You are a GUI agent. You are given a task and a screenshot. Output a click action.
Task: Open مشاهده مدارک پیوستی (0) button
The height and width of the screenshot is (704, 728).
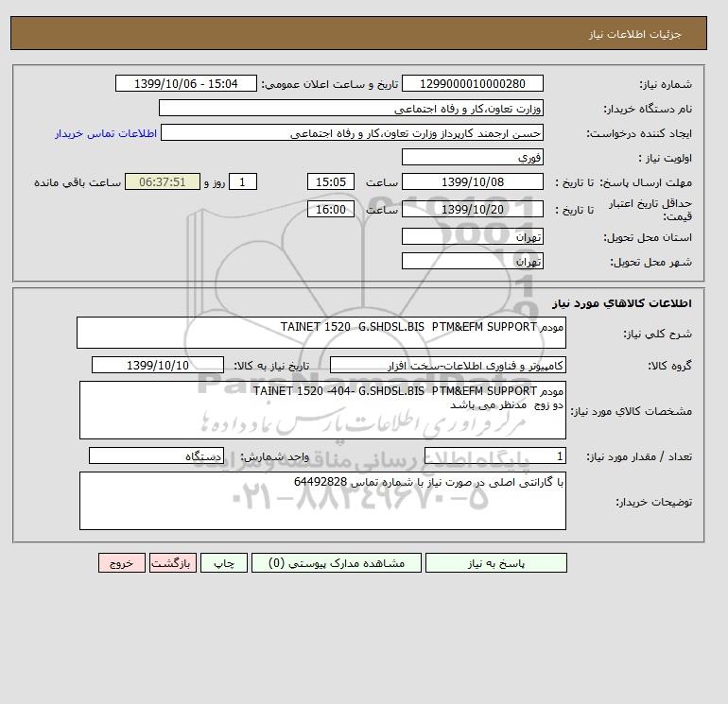[x=337, y=563]
